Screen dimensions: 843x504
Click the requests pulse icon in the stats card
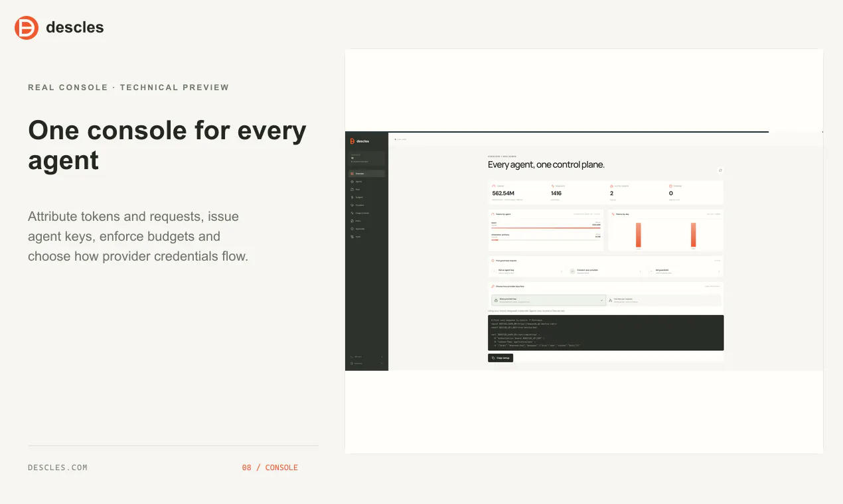pos(553,186)
